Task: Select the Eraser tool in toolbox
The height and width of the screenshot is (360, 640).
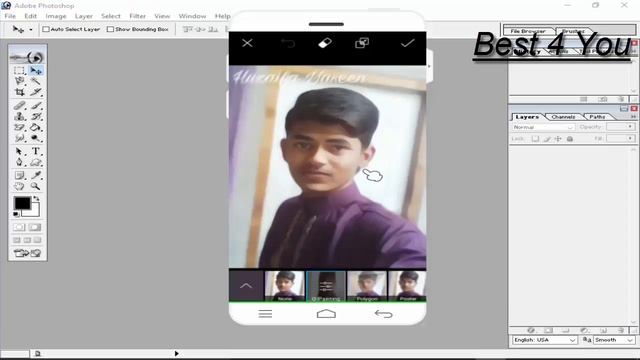Action: coord(19,127)
